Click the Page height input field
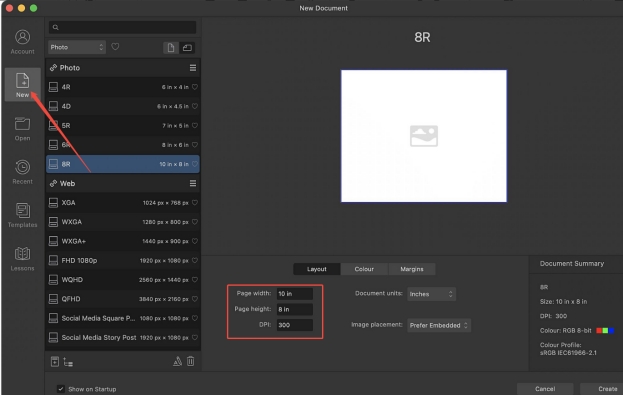Viewport: 624px width, 395px height. (x=295, y=309)
